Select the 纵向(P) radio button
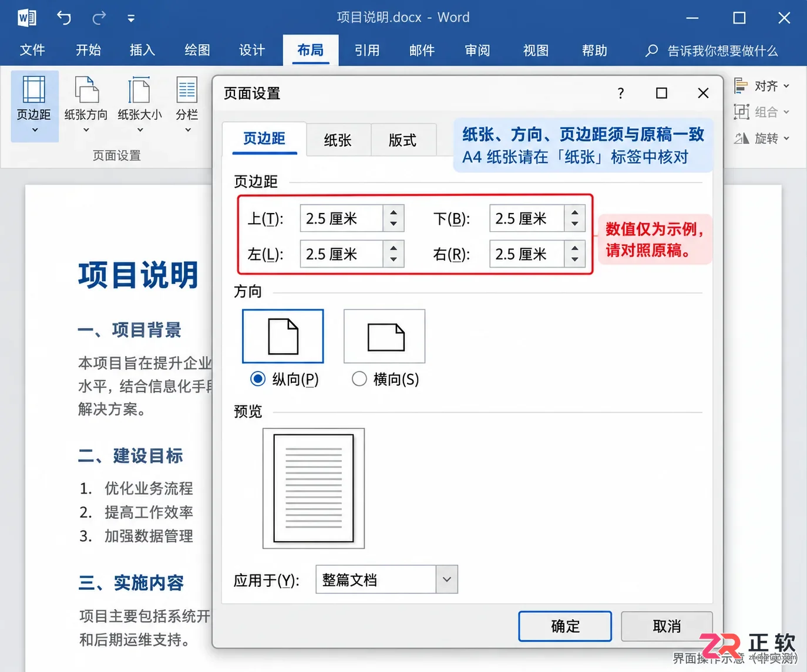Image resolution: width=807 pixels, height=672 pixels. click(x=258, y=379)
